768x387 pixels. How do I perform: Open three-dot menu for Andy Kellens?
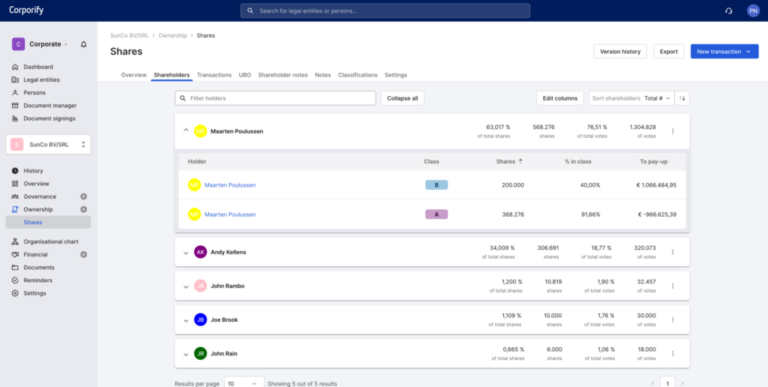pyautogui.click(x=672, y=252)
